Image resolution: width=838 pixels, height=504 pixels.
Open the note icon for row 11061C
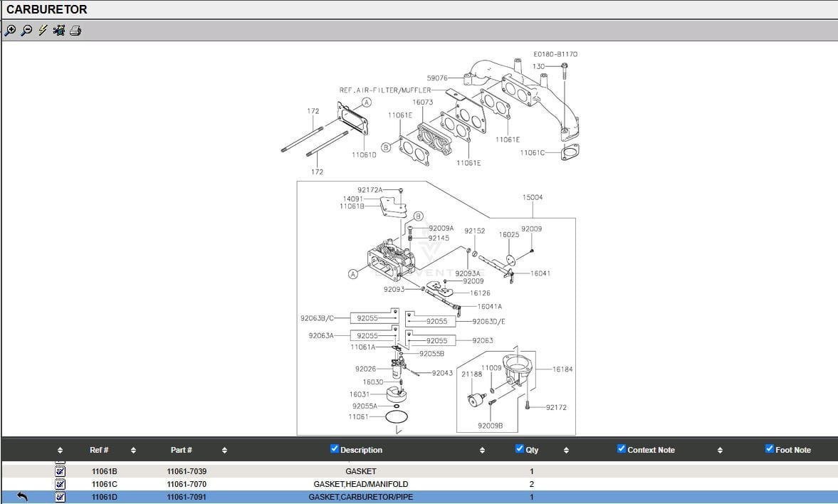click(61, 484)
